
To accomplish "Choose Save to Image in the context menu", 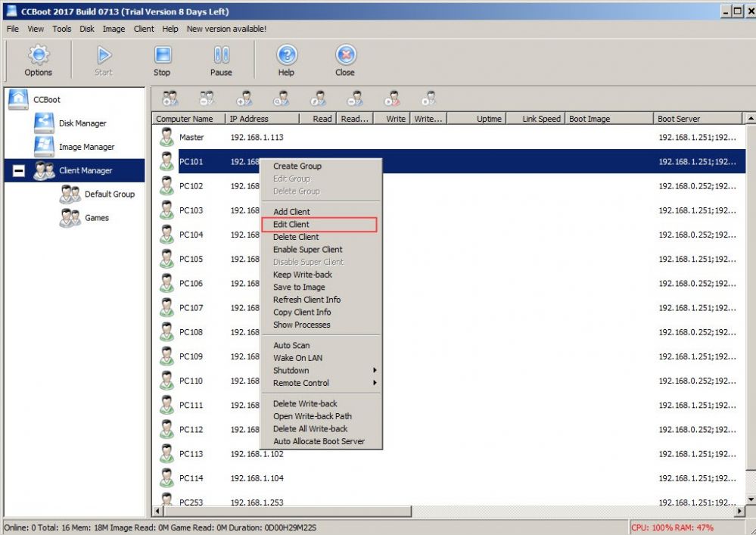I will [321, 287].
